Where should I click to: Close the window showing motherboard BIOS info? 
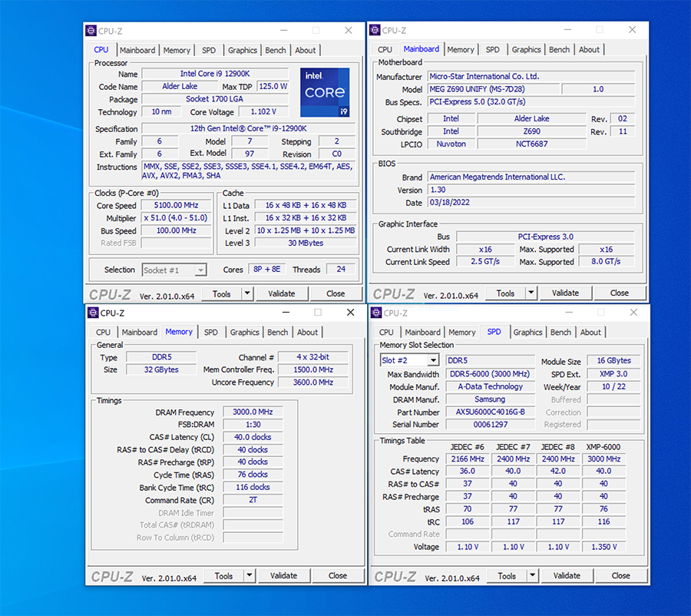632,30
